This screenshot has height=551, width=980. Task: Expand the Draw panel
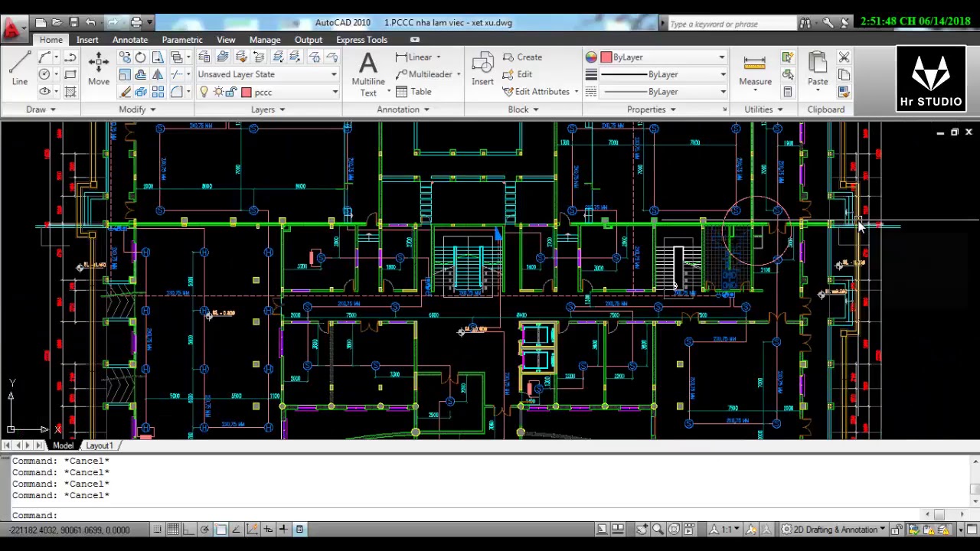click(x=40, y=109)
